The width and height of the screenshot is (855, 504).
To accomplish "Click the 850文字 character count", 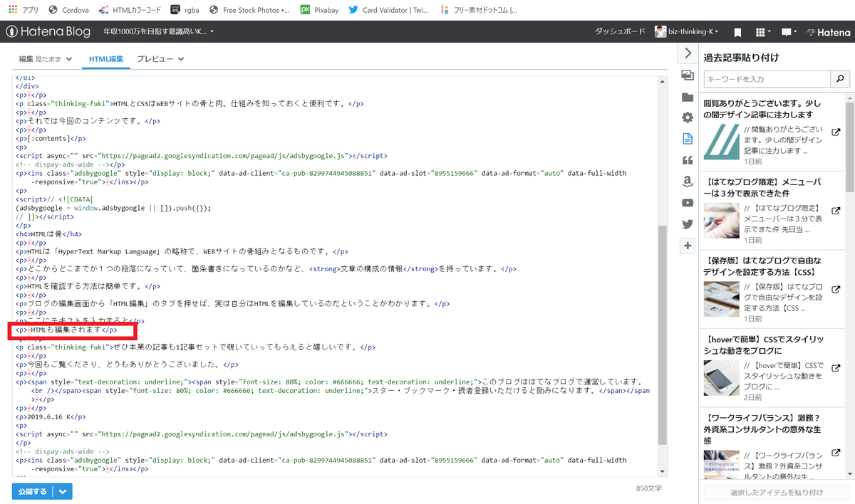I will pos(649,489).
